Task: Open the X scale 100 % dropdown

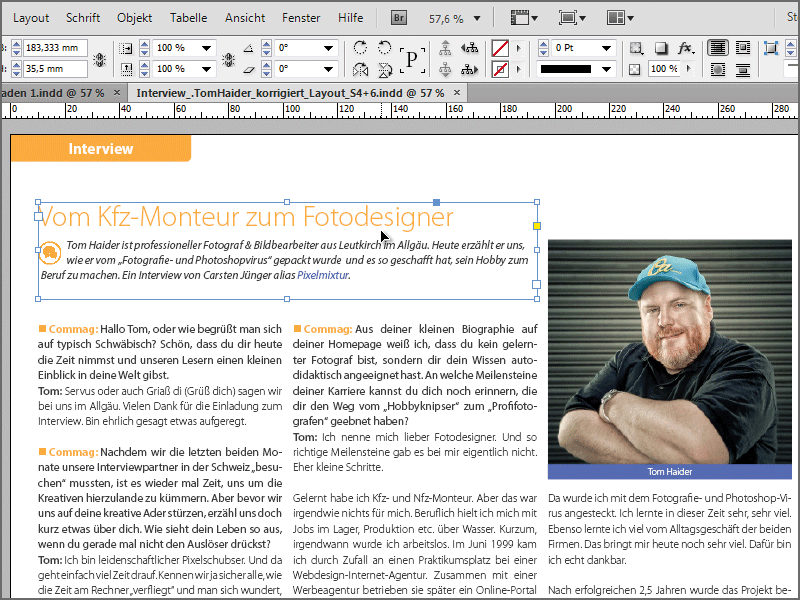Action: point(206,48)
